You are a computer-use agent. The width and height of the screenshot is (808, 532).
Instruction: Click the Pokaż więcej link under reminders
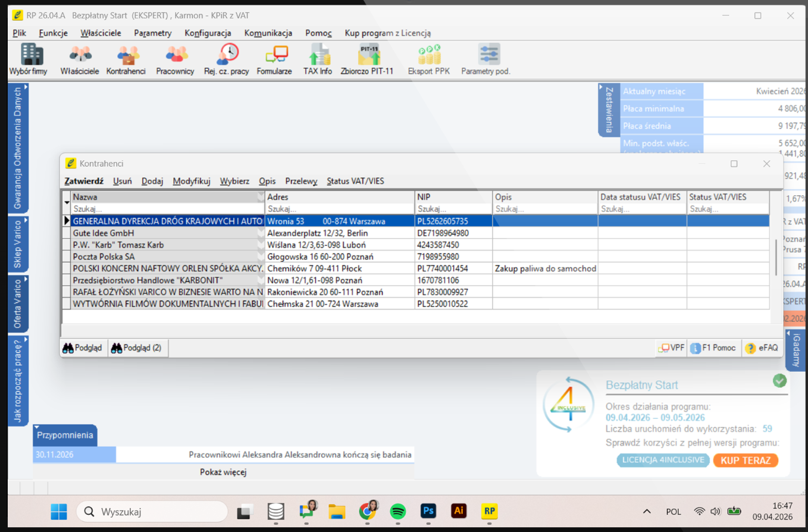[x=223, y=472]
